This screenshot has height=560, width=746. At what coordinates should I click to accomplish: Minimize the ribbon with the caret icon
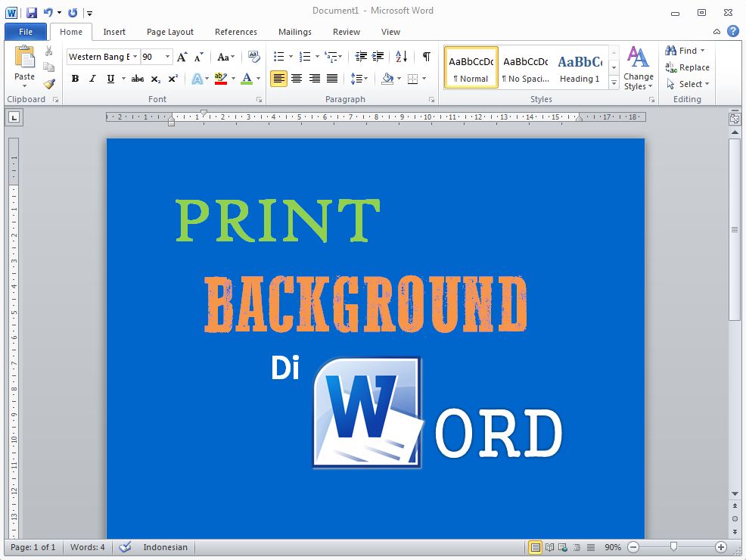(716, 32)
